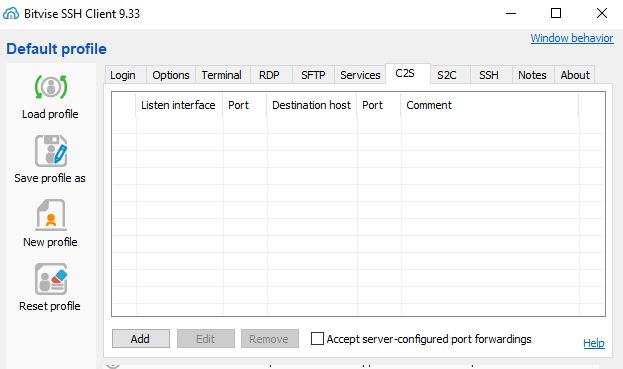The height and width of the screenshot is (369, 623).
Task: Show the About tab
Action: [575, 75]
